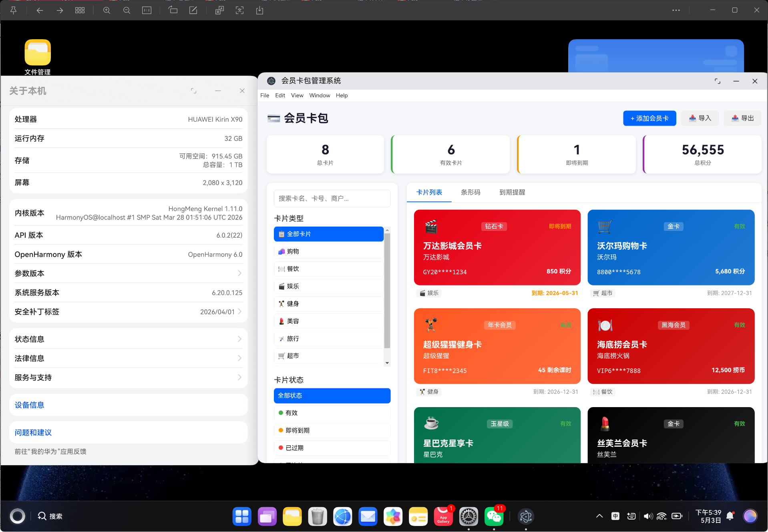
Task: Click the 导出 button
Action: pyautogui.click(x=742, y=118)
